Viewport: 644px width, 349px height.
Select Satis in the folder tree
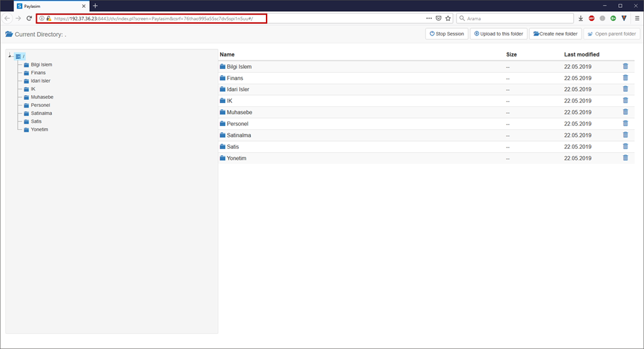tap(36, 121)
